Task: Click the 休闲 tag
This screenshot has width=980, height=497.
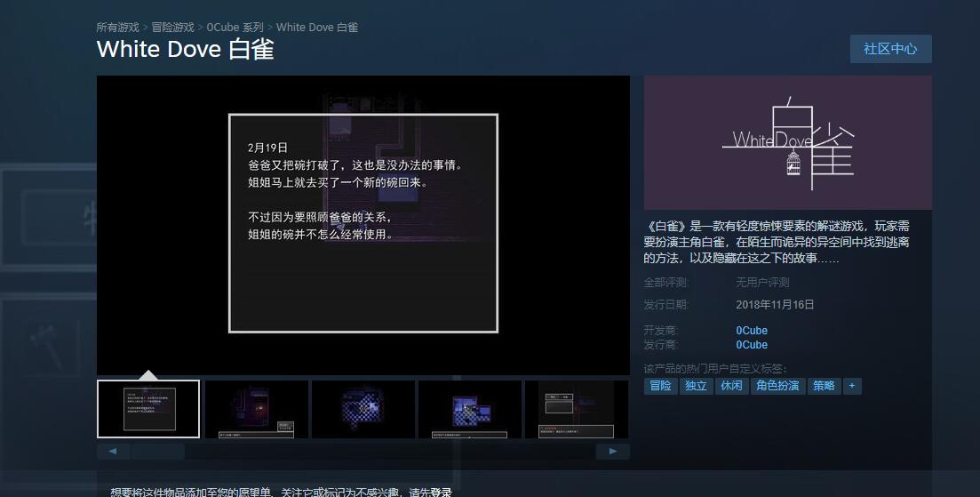Action: tap(731, 386)
